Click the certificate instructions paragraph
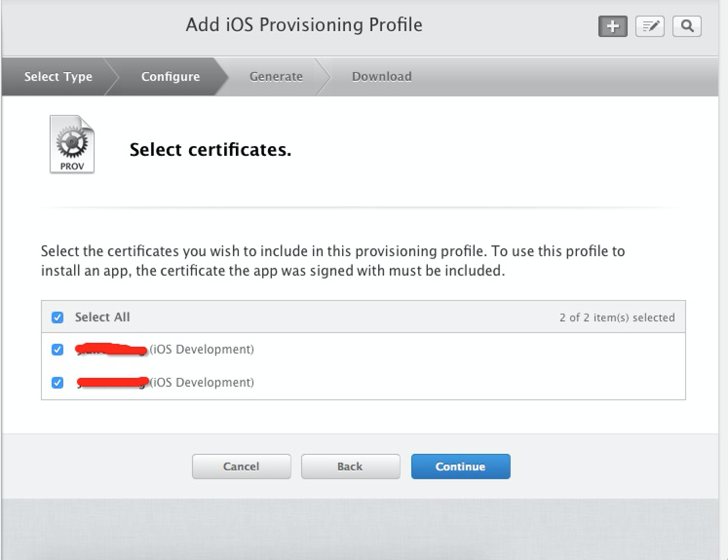 (333, 261)
